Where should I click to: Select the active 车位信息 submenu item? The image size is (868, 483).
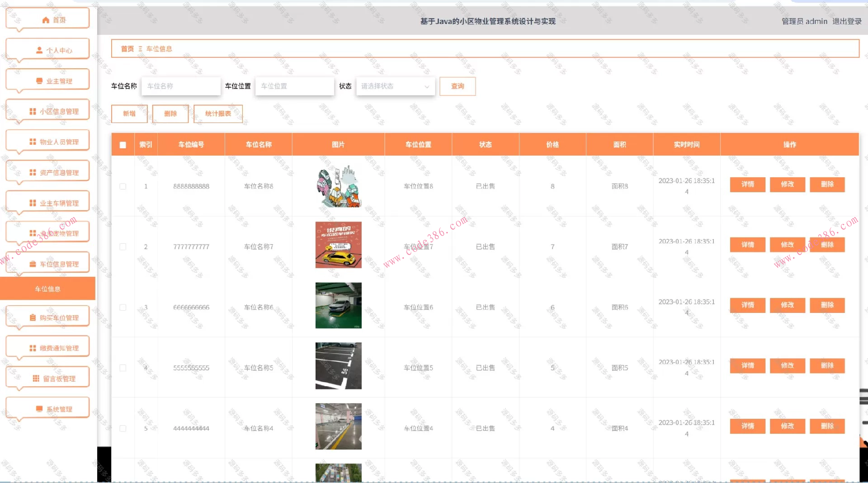point(47,289)
